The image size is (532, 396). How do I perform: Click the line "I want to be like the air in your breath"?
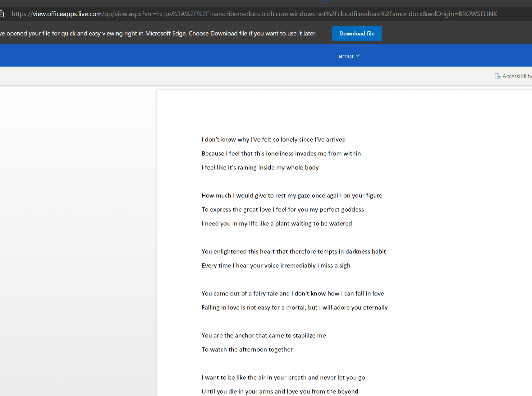point(283,377)
